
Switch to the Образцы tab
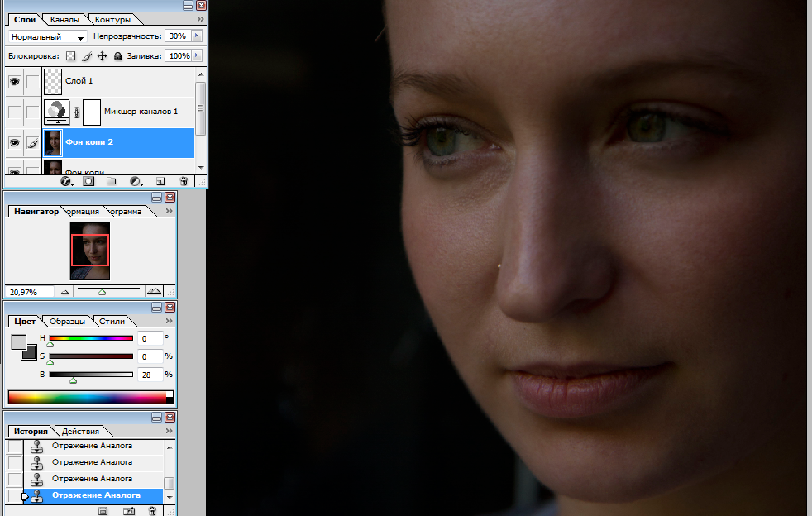[x=67, y=321]
